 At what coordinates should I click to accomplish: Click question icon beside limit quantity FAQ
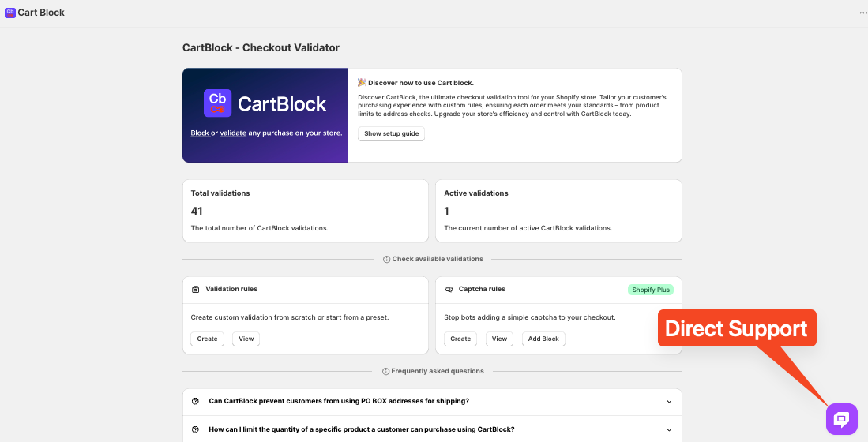pyautogui.click(x=195, y=429)
